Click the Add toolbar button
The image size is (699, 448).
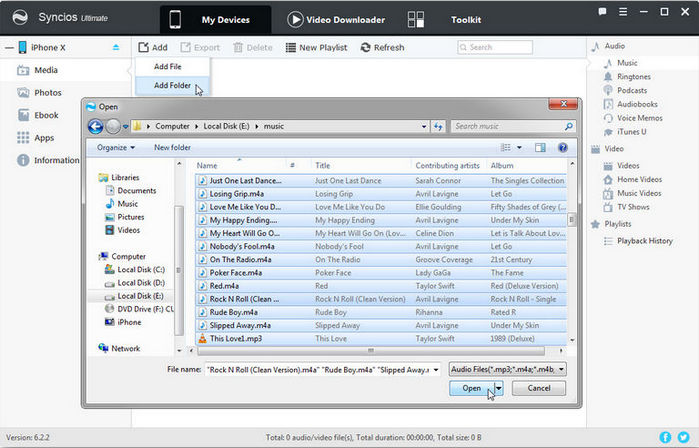pyautogui.click(x=152, y=47)
